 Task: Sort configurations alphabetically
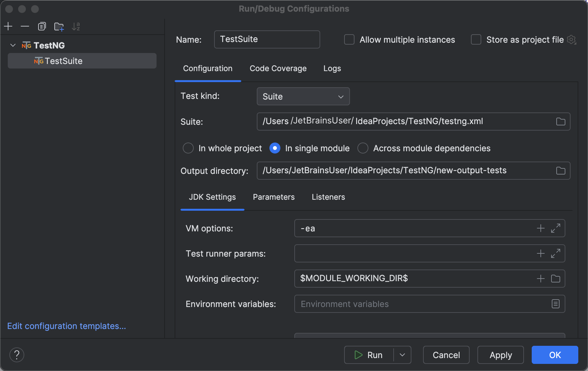pos(76,26)
